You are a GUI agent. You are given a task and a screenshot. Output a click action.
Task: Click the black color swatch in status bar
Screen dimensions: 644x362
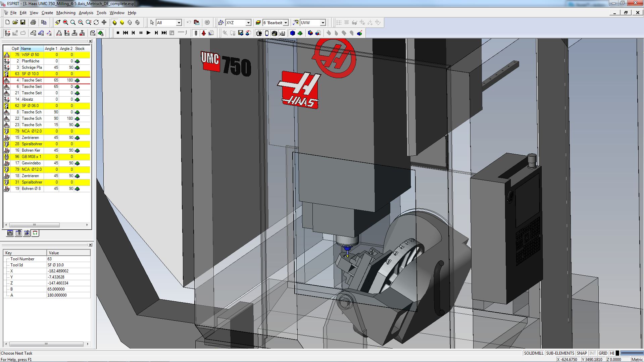(617, 353)
